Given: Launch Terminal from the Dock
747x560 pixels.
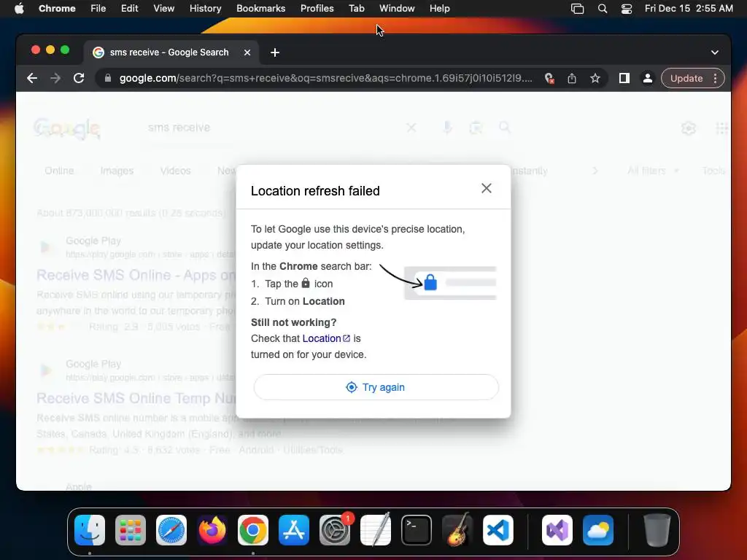Looking at the screenshot, I should (x=417, y=530).
